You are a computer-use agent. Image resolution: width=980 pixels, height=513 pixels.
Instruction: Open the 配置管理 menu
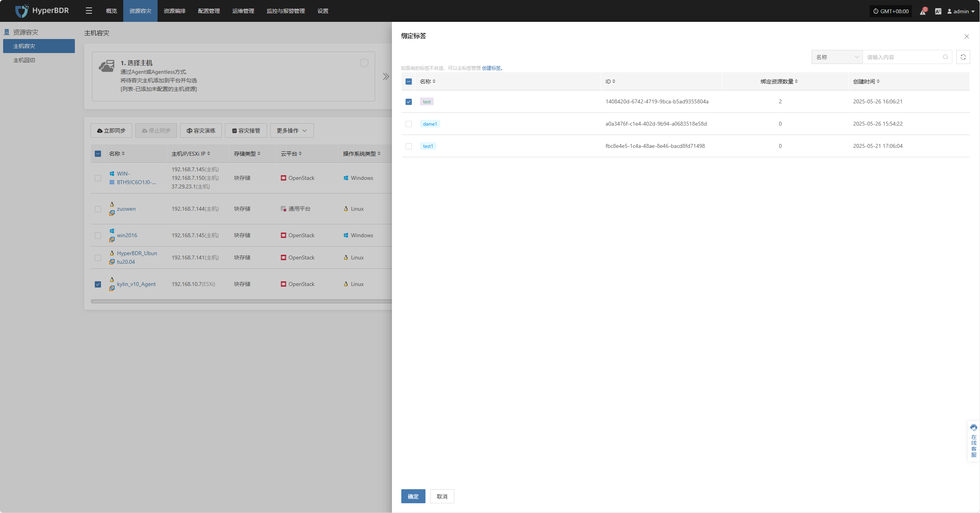coord(209,11)
